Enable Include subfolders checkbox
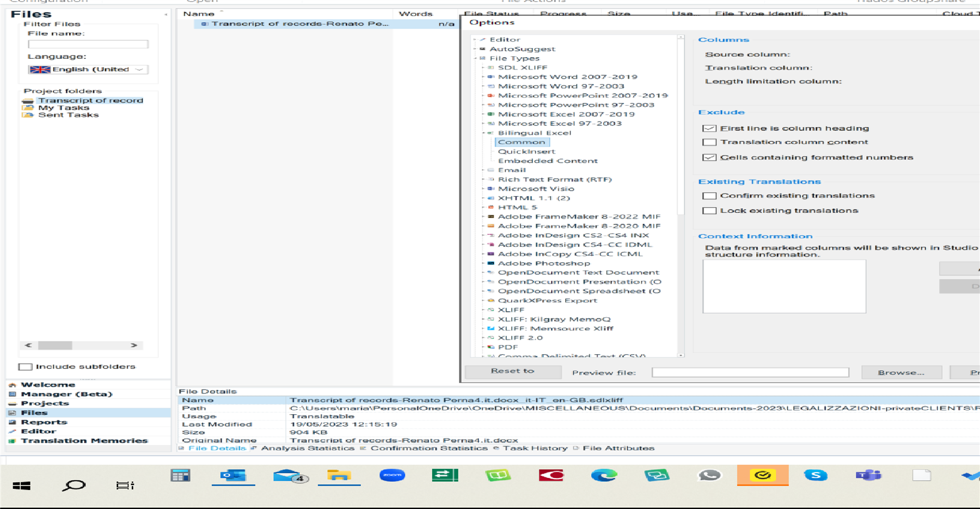Image resolution: width=980 pixels, height=509 pixels. coord(26,367)
